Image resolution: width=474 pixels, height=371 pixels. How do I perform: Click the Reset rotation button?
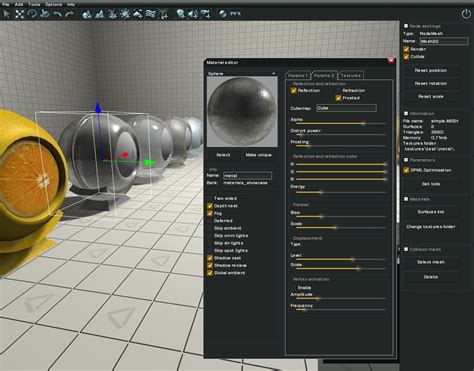431,83
